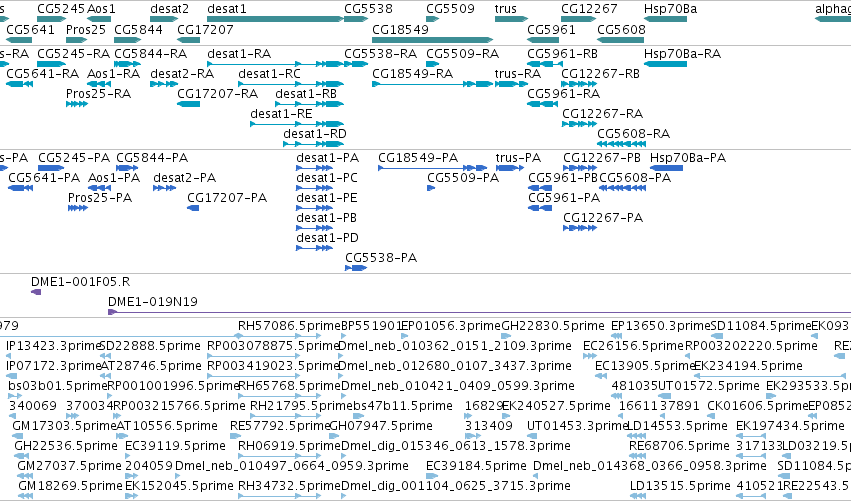
Task: Select the Aos1-RA transcript
Action: click(113, 74)
